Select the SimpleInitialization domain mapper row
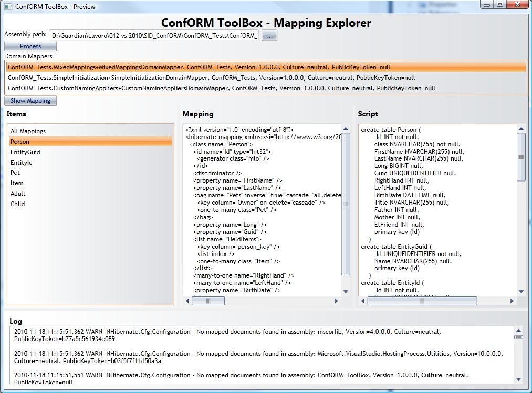 211,78
